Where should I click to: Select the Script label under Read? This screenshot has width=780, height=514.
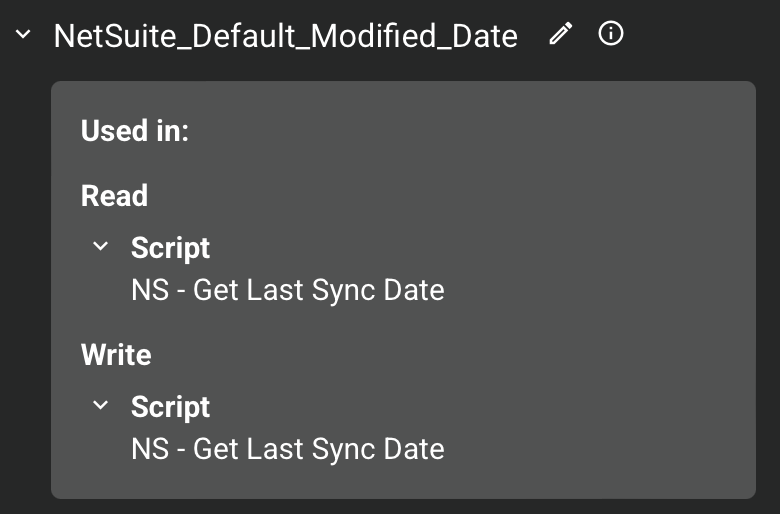click(x=170, y=248)
